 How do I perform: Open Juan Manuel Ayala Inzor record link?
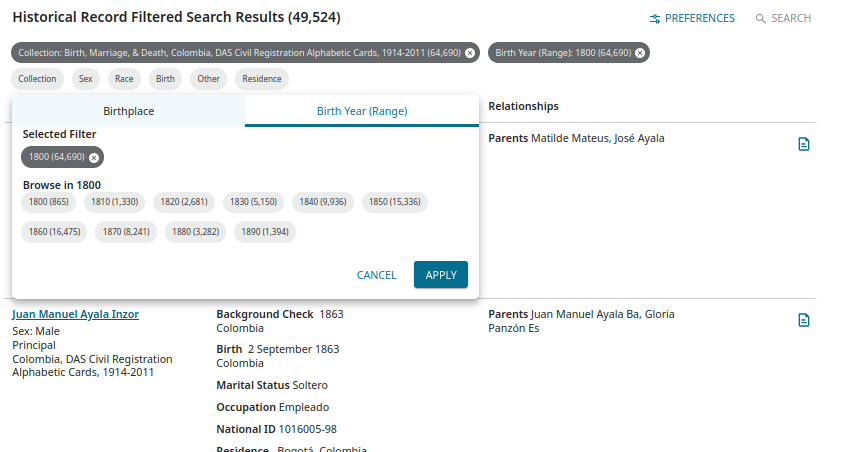point(75,314)
